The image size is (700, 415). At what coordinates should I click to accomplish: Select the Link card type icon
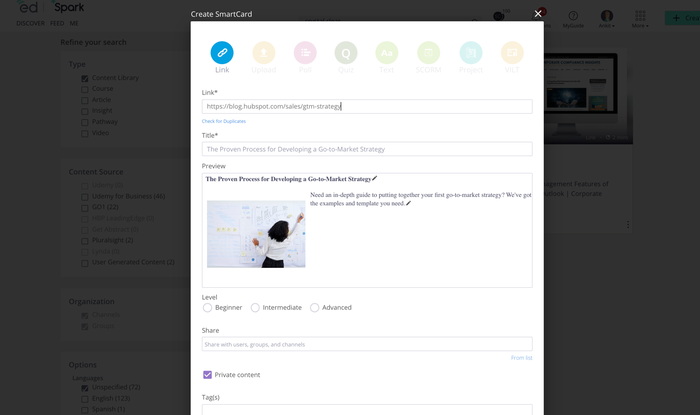(x=222, y=53)
